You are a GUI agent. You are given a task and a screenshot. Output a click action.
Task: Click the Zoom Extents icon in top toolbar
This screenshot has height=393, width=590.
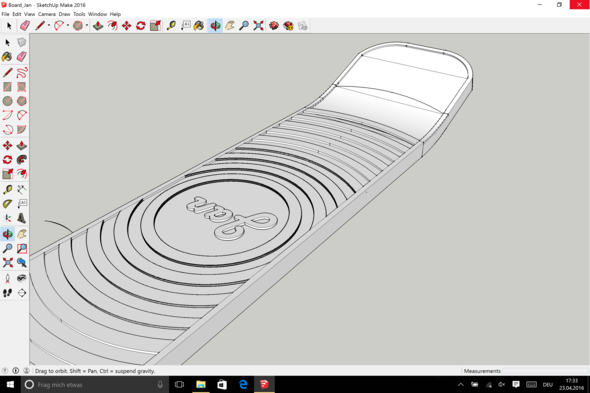(x=259, y=26)
